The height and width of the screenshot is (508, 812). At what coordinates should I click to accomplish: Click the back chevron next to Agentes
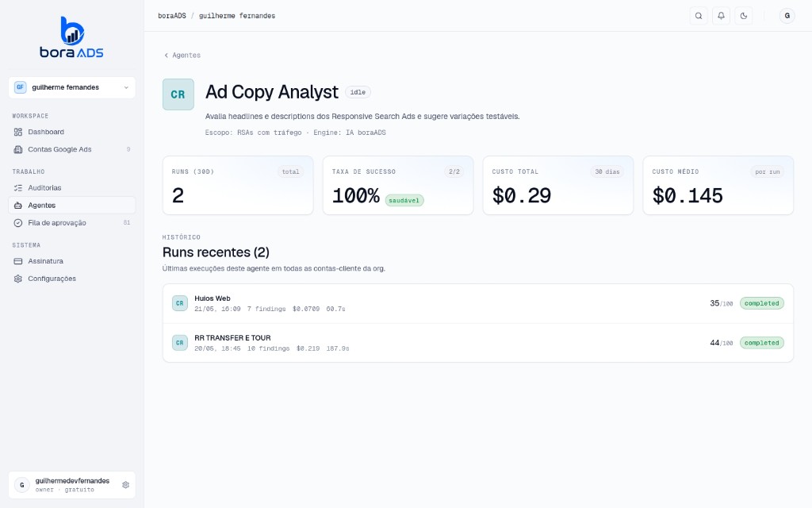(x=167, y=56)
